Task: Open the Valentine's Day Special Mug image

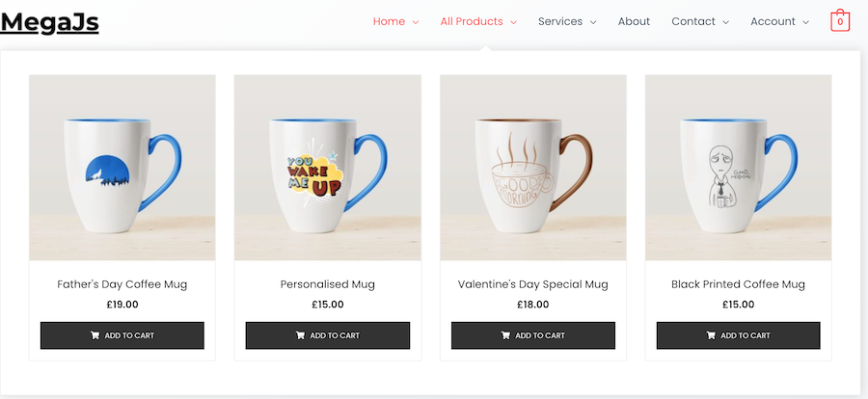Action: click(533, 168)
